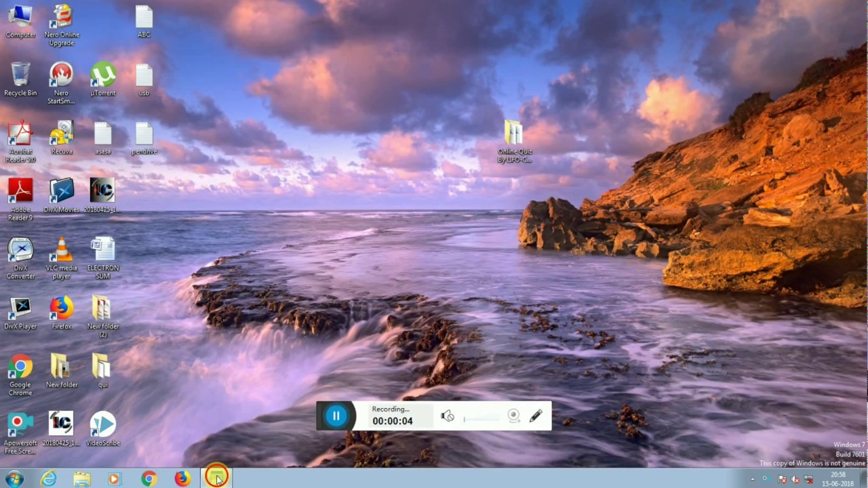
Task: Add webcam to the recording
Action: coord(514,416)
